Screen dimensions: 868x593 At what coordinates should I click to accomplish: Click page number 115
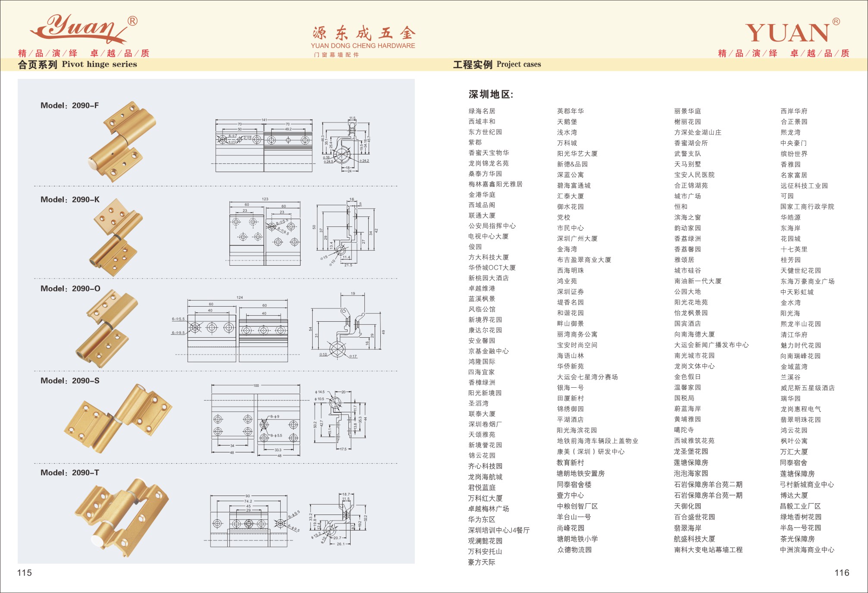25,573
